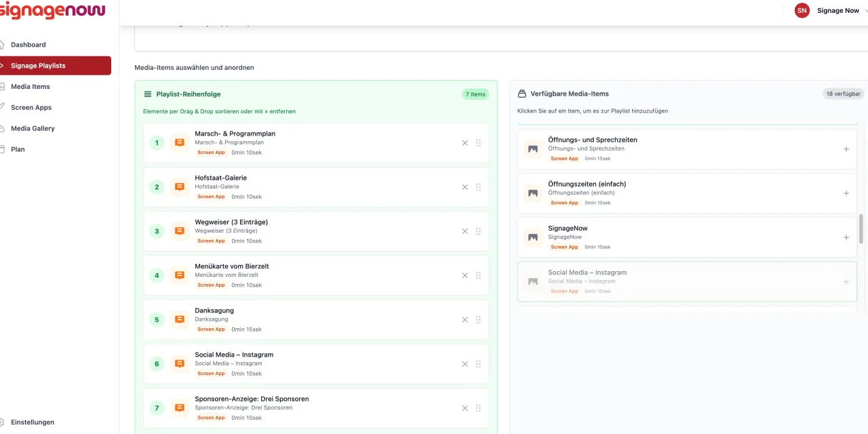The image size is (868, 434).
Task: Click the drag handle for Menükarte vom Bierzelt
Action: pos(478,275)
